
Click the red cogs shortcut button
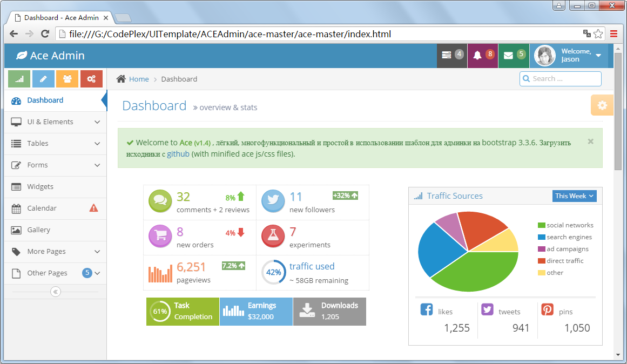[91, 79]
